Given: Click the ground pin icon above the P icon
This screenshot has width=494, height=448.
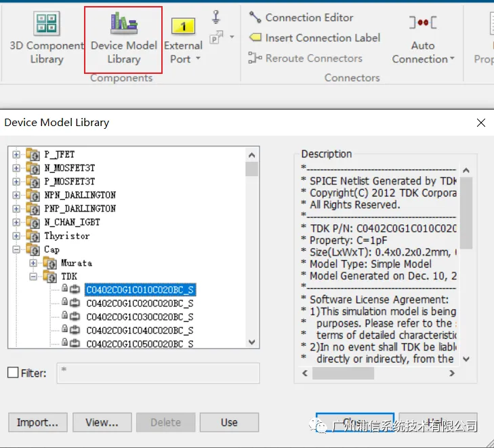Looking at the screenshot, I should [x=215, y=17].
